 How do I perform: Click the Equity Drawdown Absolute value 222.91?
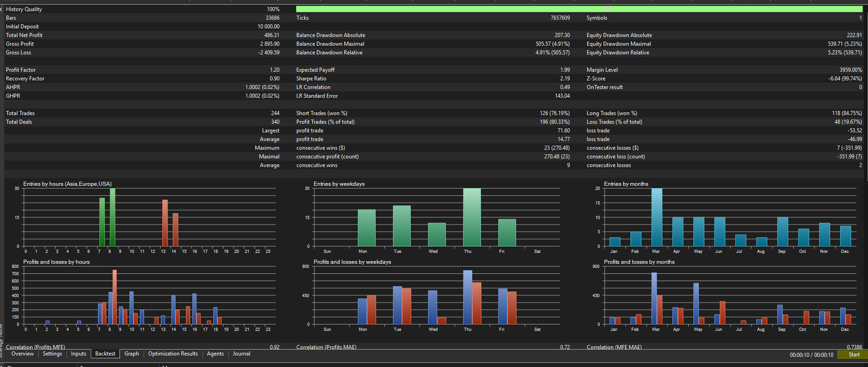tap(854, 35)
